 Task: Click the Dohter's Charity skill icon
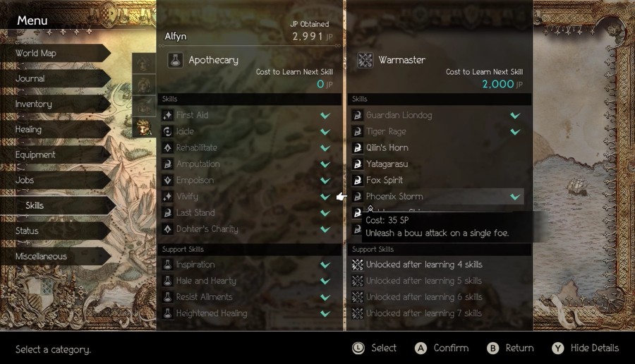(167, 229)
